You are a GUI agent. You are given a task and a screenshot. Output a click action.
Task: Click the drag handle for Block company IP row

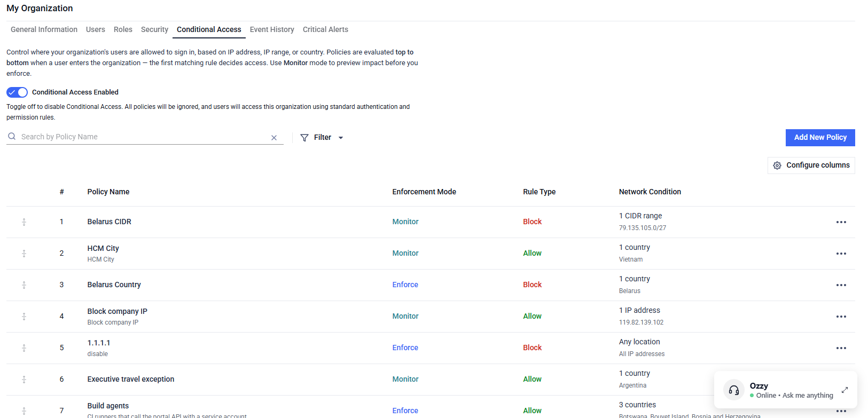[x=24, y=317]
